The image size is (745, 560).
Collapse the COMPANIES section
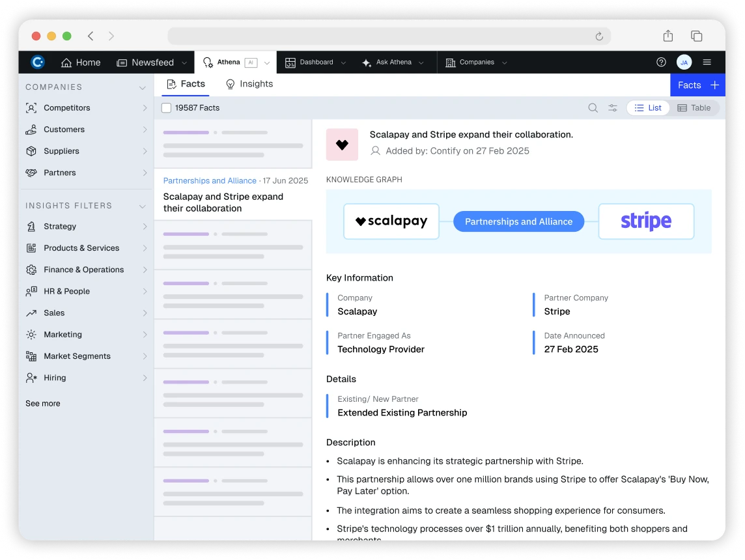point(142,87)
